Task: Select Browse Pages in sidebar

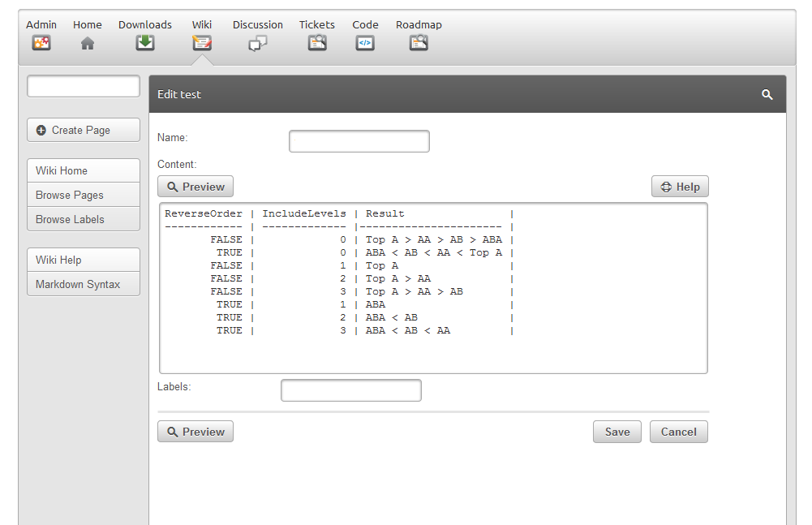Action: pyautogui.click(x=84, y=195)
